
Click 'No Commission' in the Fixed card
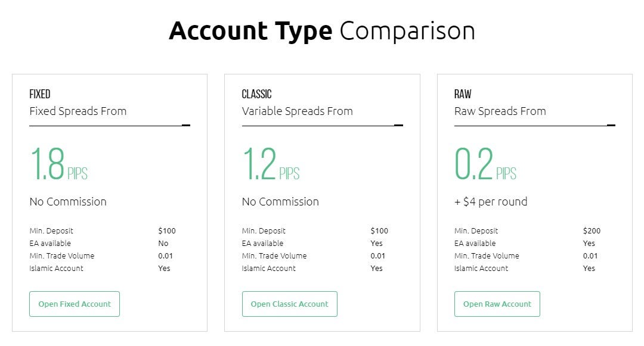tap(68, 202)
